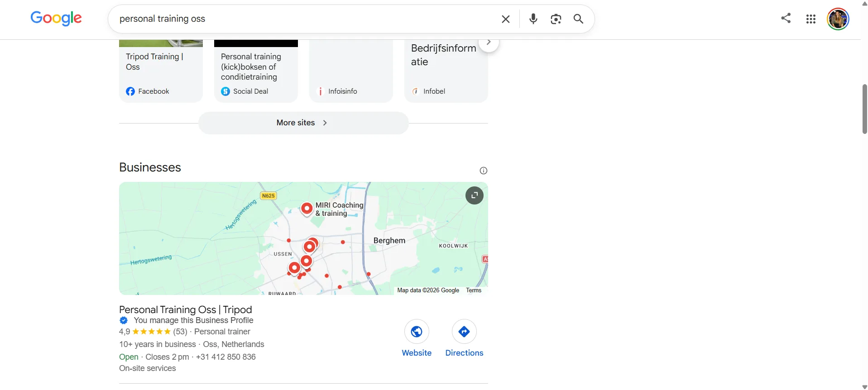Open the Google account profile picture
The image size is (868, 390).
pos(838,19)
